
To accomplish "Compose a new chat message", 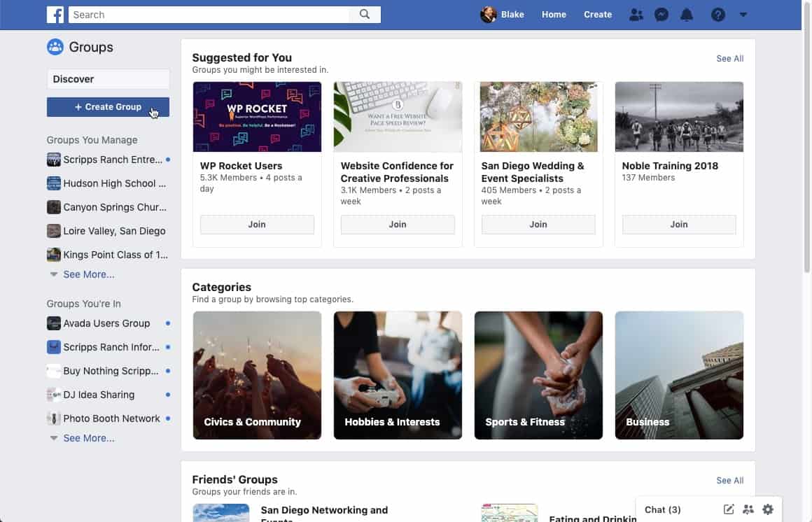I will click(x=728, y=509).
